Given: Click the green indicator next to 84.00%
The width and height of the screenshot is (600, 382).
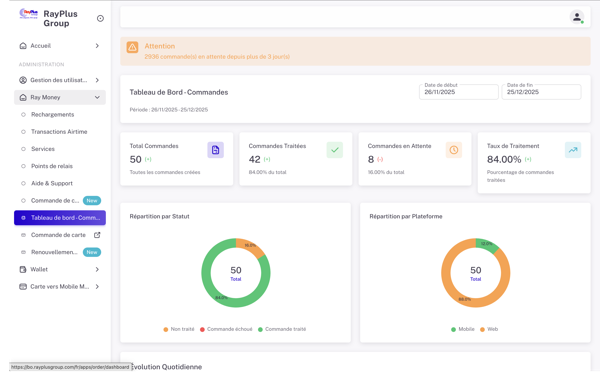Looking at the screenshot, I should 528,159.
